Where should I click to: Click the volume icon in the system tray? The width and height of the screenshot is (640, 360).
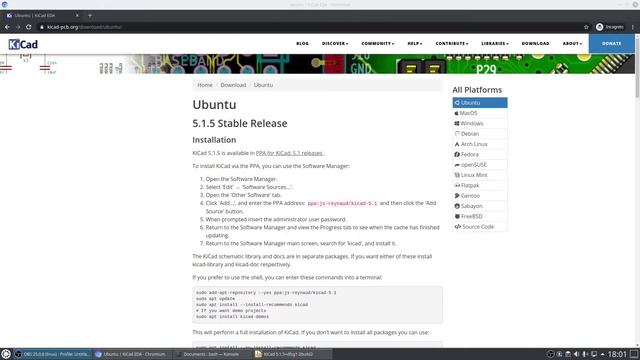(576, 354)
